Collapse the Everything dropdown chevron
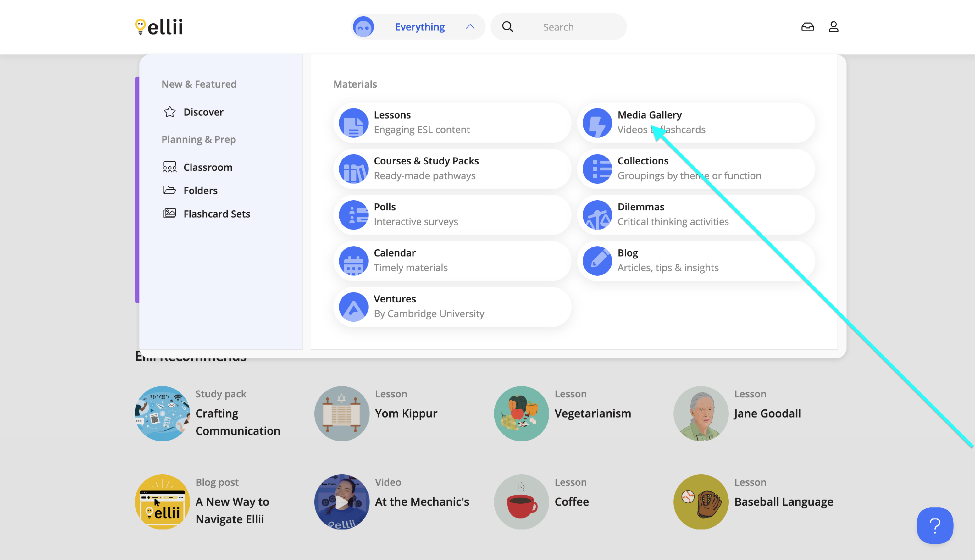Screen dimensions: 975x560 click(x=470, y=27)
